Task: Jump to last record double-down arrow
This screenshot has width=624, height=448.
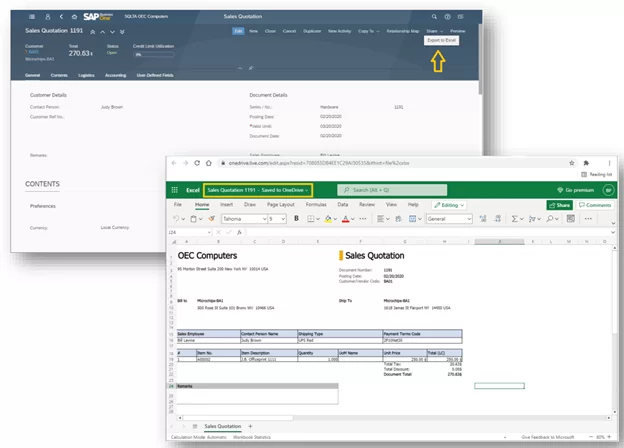Action: pos(122,32)
